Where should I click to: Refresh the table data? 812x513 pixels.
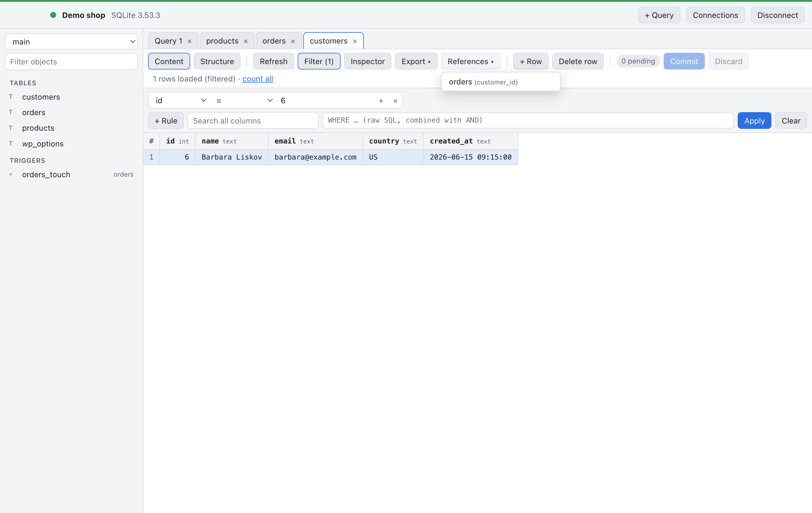coord(273,61)
